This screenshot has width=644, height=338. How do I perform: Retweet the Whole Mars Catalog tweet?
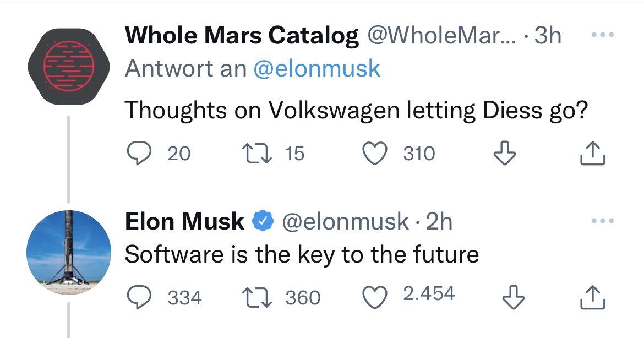tap(258, 153)
